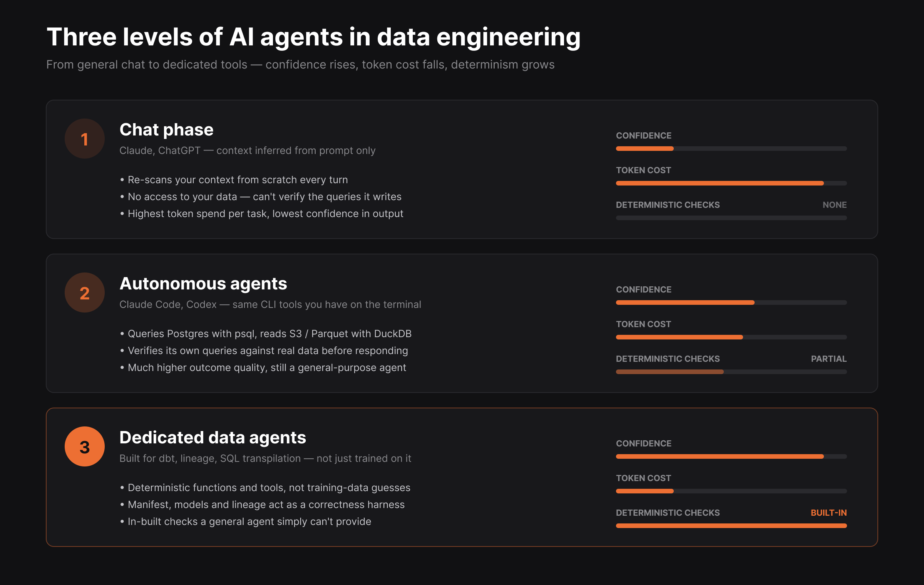Click TOKEN COST label in Chat phase card

(x=643, y=170)
